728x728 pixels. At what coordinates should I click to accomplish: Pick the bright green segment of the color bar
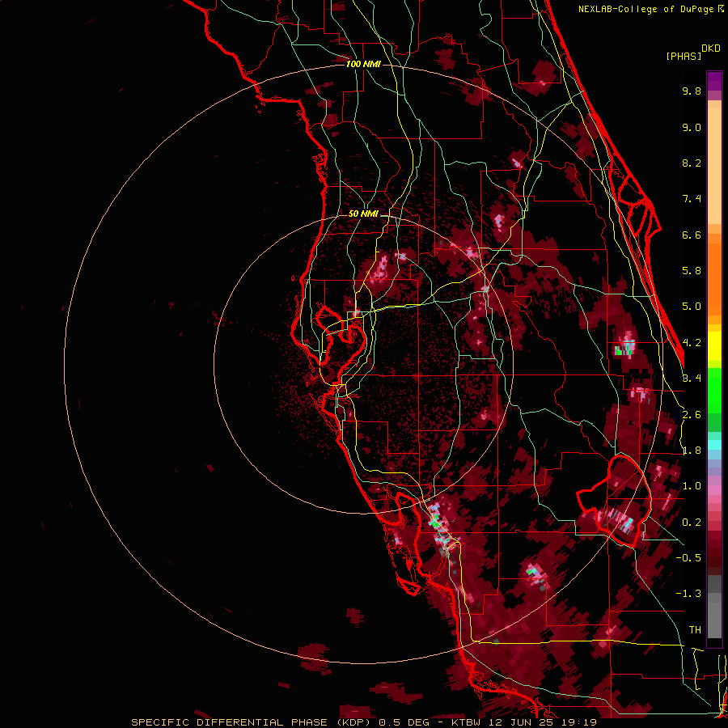click(x=714, y=390)
